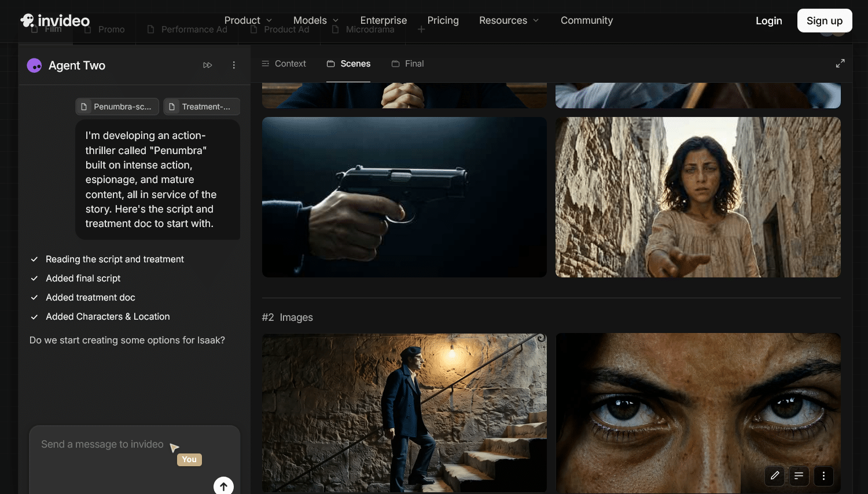The height and width of the screenshot is (494, 868).
Task: Click the Agent Two avatar icon
Action: coord(34,65)
